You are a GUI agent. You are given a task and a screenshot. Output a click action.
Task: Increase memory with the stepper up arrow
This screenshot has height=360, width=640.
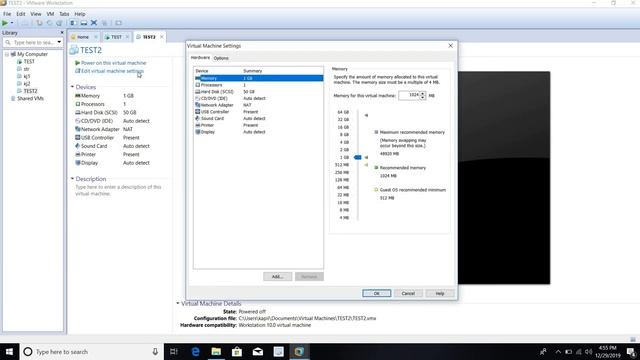click(423, 93)
